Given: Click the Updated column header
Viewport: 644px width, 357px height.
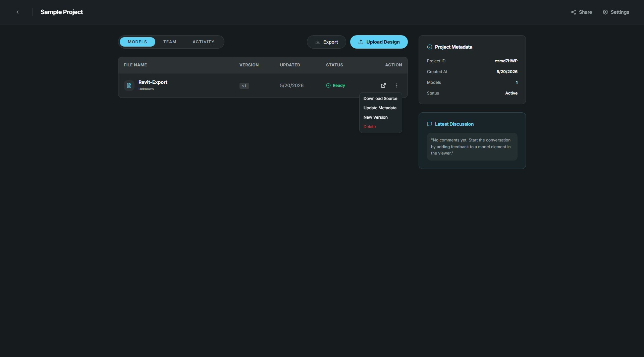Looking at the screenshot, I should point(290,65).
